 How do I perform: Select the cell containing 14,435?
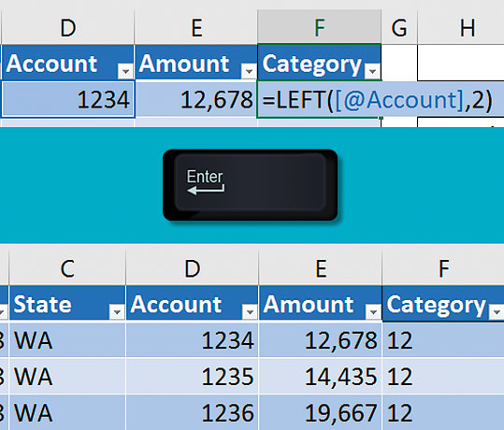[320, 376]
